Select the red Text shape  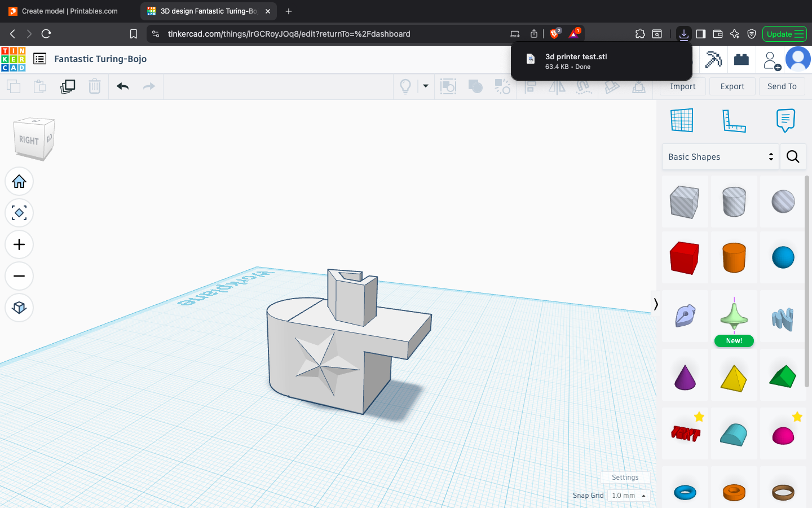(685, 433)
